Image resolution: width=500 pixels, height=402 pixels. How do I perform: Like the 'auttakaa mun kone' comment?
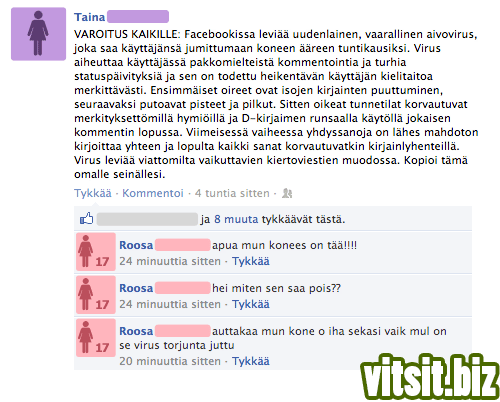pos(251,361)
